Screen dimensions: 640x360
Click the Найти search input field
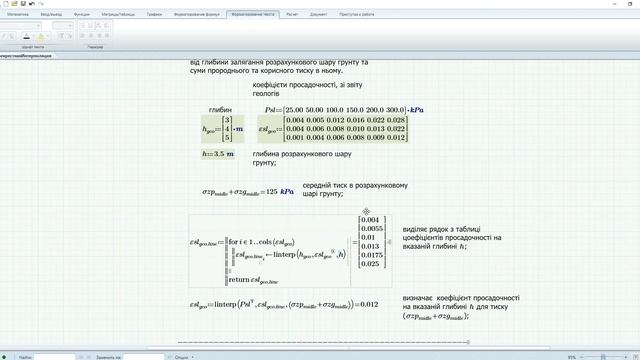point(55,357)
